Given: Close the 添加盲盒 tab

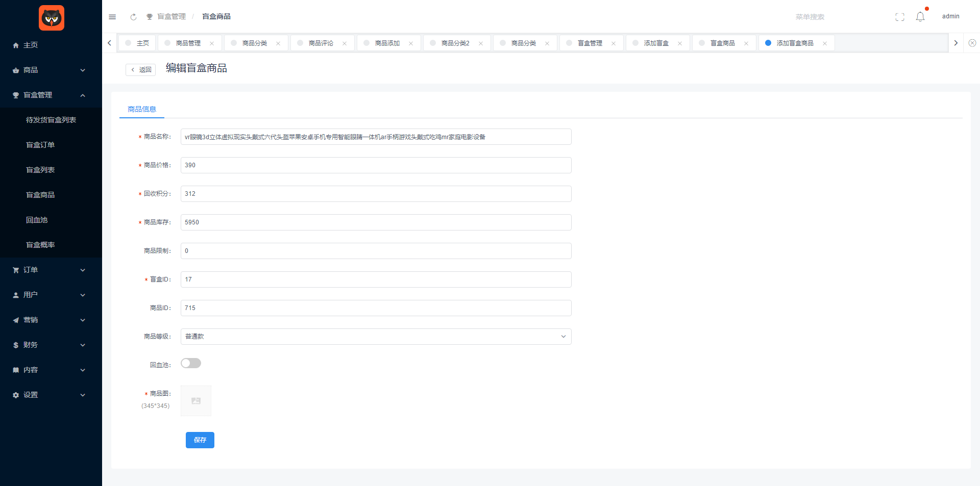Looking at the screenshot, I should pos(680,43).
